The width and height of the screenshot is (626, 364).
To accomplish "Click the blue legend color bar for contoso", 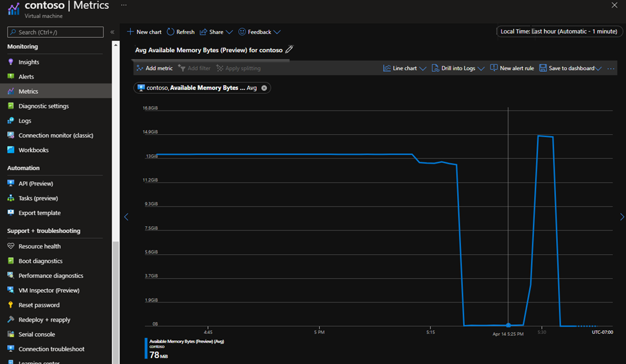I will (146, 349).
